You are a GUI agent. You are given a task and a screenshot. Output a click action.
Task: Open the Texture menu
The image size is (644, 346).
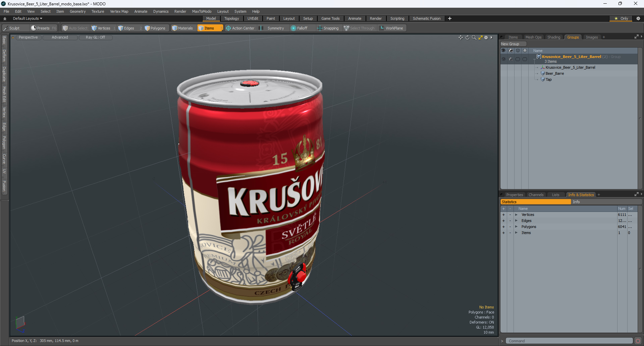pyautogui.click(x=98, y=11)
